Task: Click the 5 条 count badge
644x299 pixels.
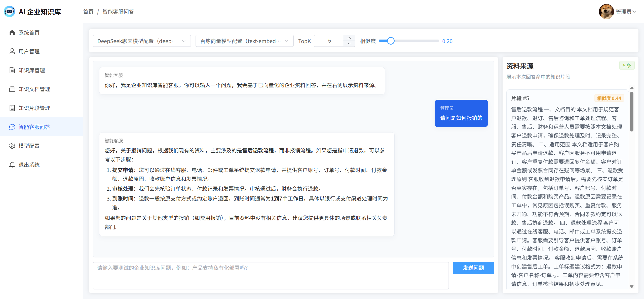Action: tap(627, 65)
